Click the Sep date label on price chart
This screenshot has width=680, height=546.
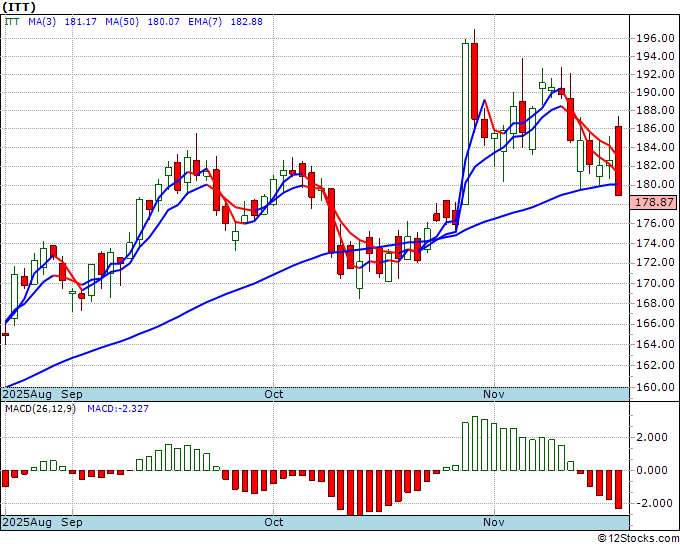point(72,394)
